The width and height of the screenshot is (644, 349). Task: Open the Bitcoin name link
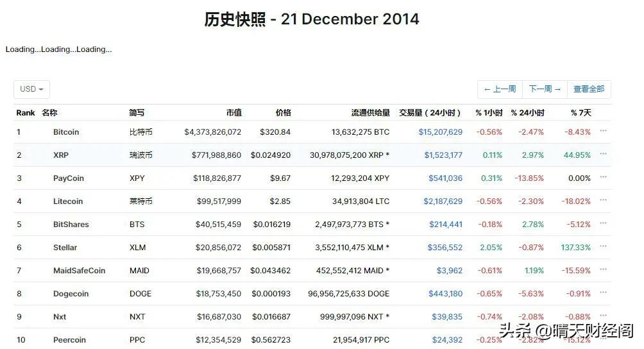pyautogui.click(x=66, y=132)
